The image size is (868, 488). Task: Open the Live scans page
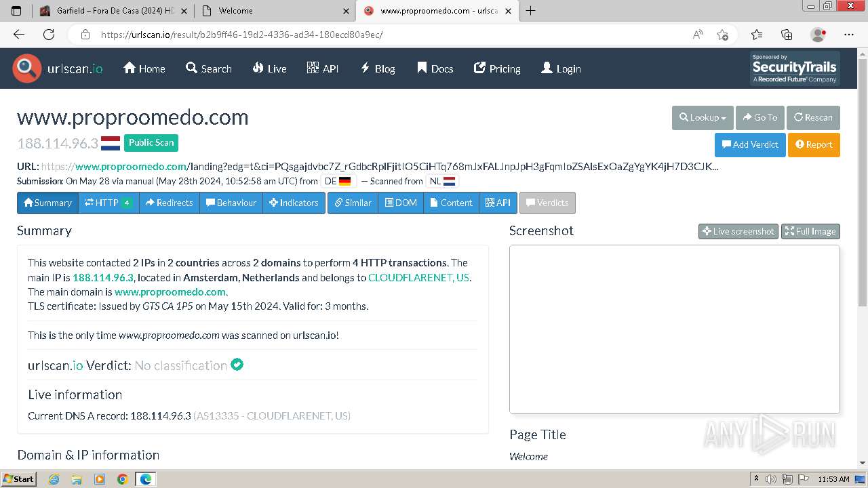pos(269,68)
